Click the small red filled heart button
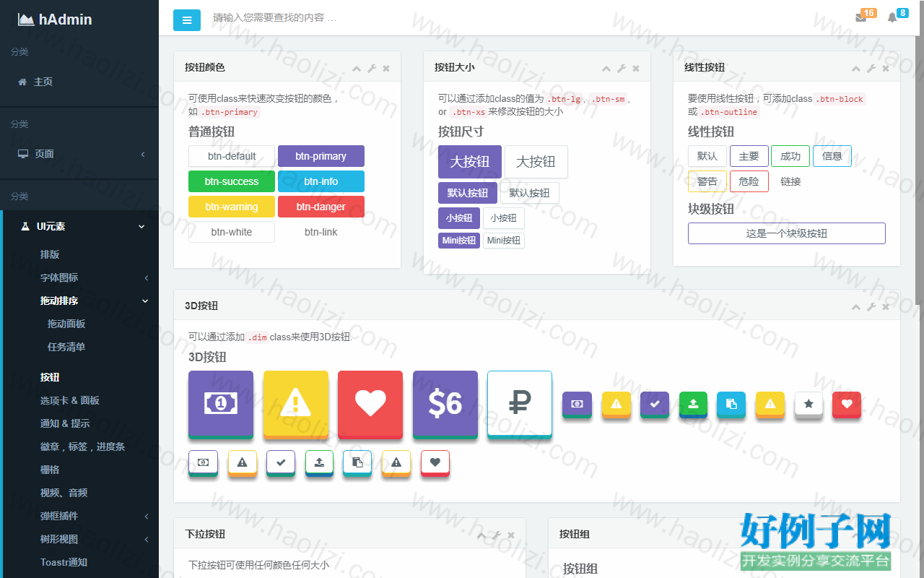Image resolution: width=924 pixels, height=578 pixels. pyautogui.click(x=847, y=405)
